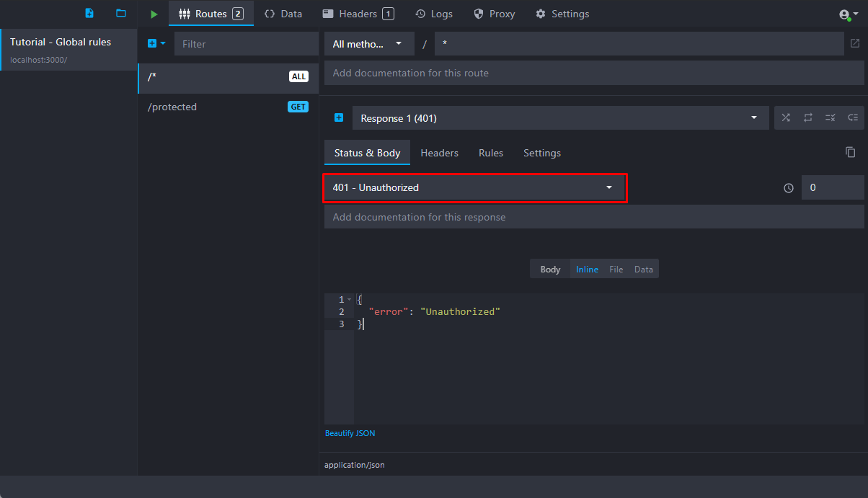Toggle sequential response mode repeat icon
This screenshot has height=498, width=868.
click(x=808, y=118)
